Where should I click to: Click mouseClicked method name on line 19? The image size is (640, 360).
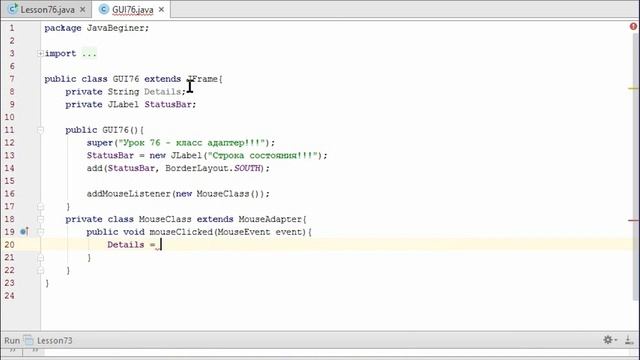(x=181, y=232)
